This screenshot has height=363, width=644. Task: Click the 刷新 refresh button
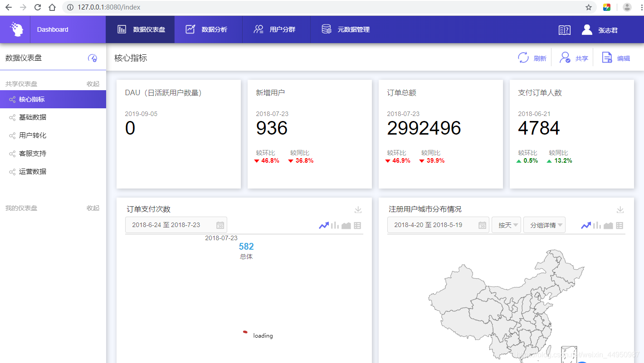pyautogui.click(x=532, y=58)
